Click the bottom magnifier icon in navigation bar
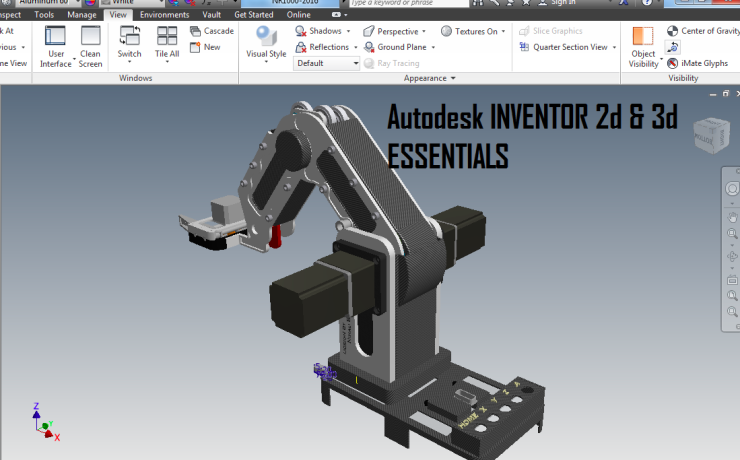 [x=732, y=311]
